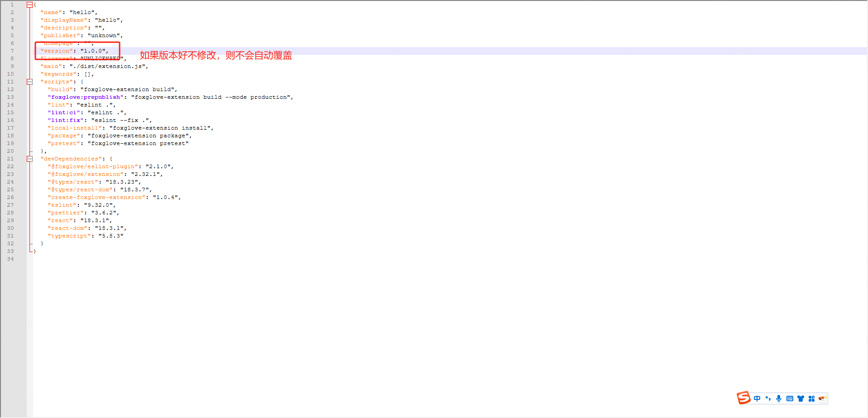Click the "local-install" script key
The image size is (868, 418).
(x=75, y=128)
